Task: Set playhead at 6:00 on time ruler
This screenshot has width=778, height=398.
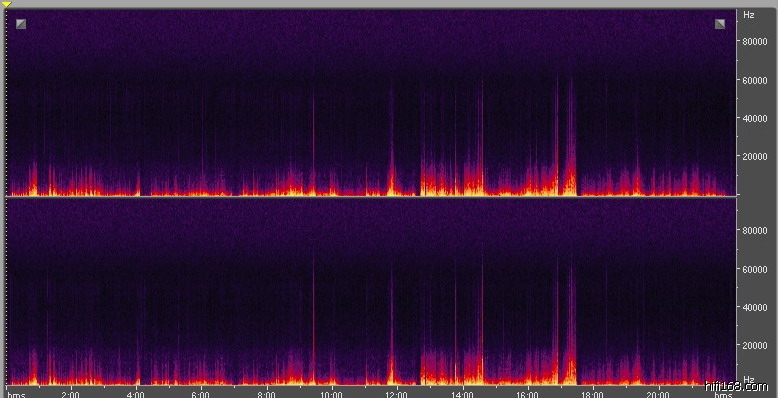Action: pyautogui.click(x=201, y=395)
